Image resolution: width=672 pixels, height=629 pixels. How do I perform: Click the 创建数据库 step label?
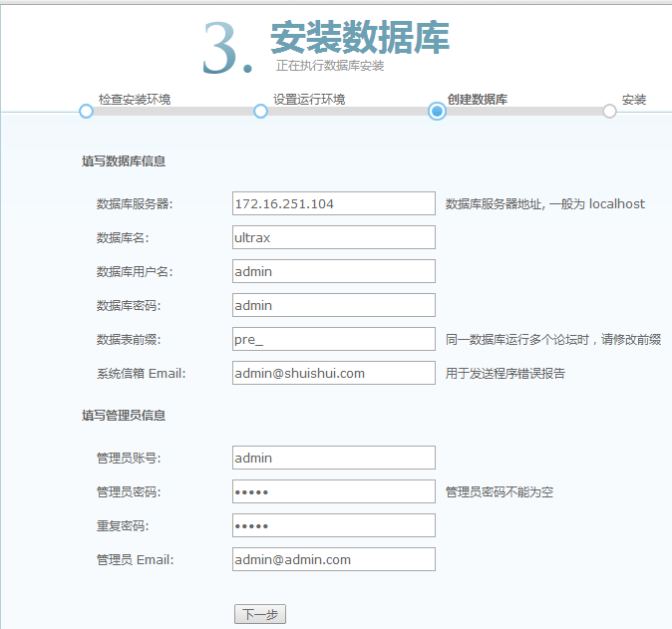coord(478,100)
